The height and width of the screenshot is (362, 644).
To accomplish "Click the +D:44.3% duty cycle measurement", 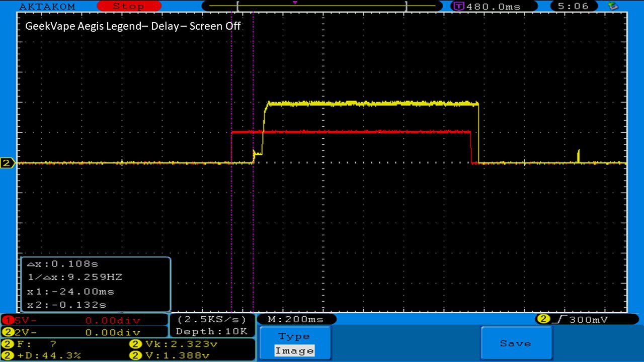I will point(50,355).
